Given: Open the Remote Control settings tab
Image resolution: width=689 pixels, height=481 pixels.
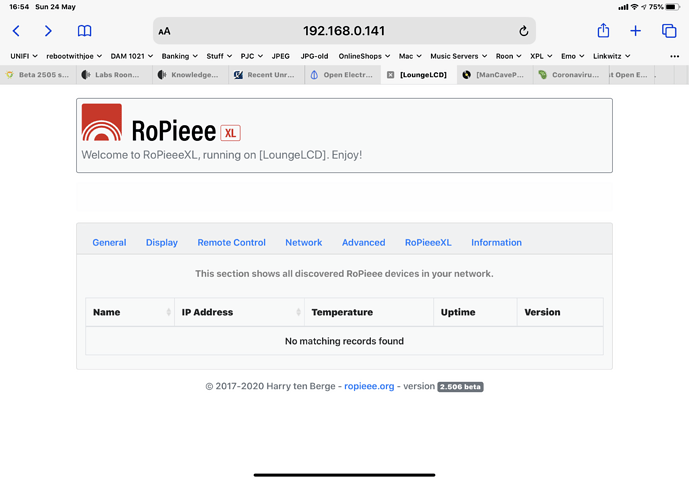Looking at the screenshot, I should point(232,242).
